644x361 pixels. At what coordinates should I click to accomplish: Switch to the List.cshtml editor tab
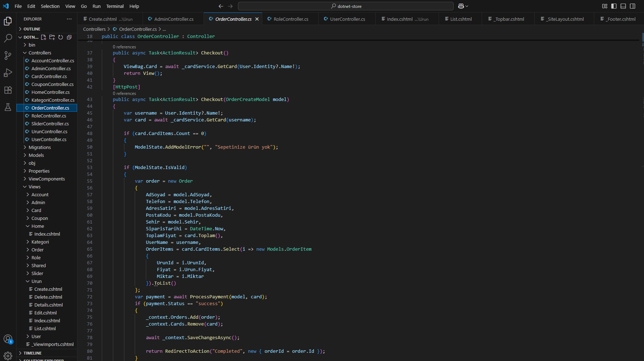pos(460,19)
